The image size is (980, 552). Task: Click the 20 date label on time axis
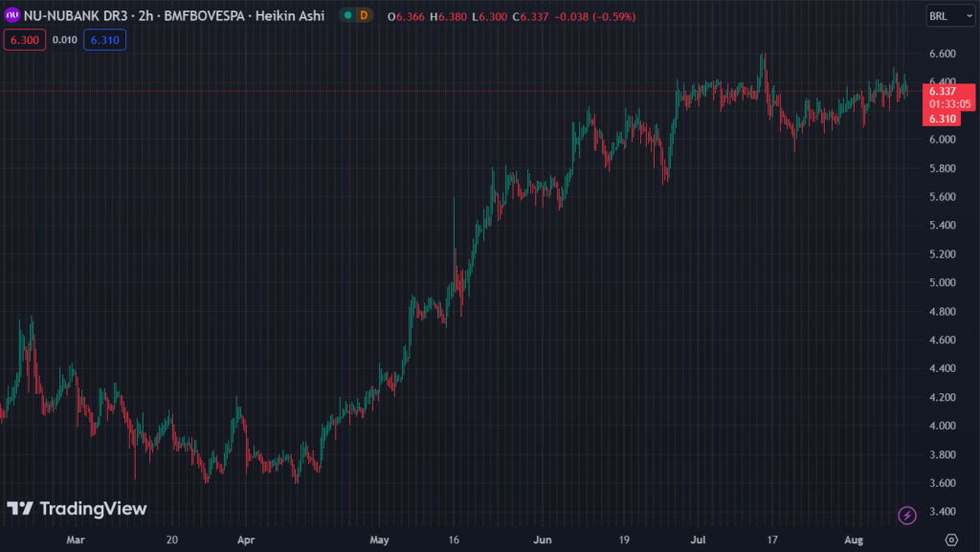point(172,540)
